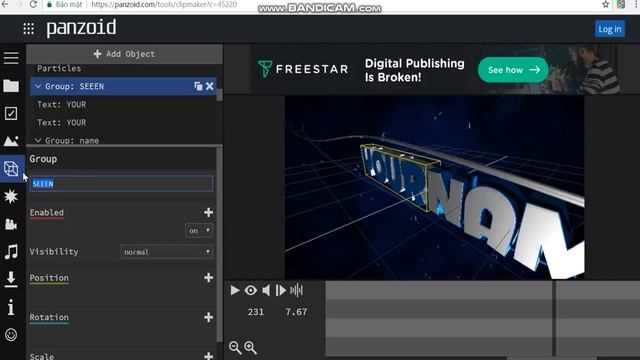Viewport: 640px width, 360px height.
Task: Open the smiley face sidebar icon
Action: pyautogui.click(x=11, y=335)
